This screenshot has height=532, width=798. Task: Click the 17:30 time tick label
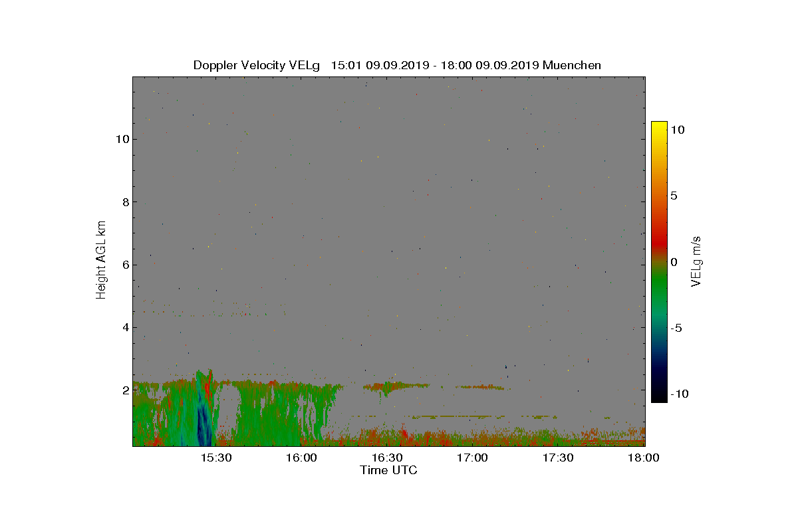click(559, 458)
